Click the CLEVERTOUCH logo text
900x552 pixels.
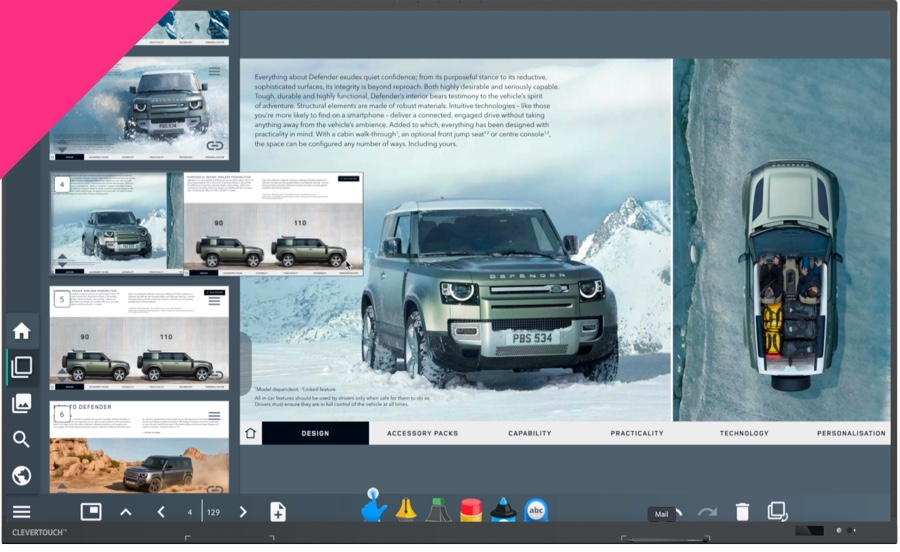tap(39, 532)
